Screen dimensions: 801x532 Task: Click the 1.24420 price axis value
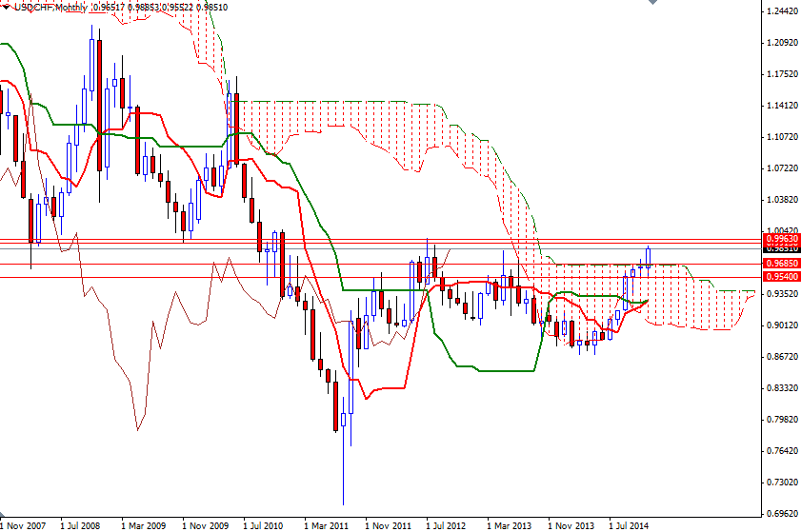(783, 11)
